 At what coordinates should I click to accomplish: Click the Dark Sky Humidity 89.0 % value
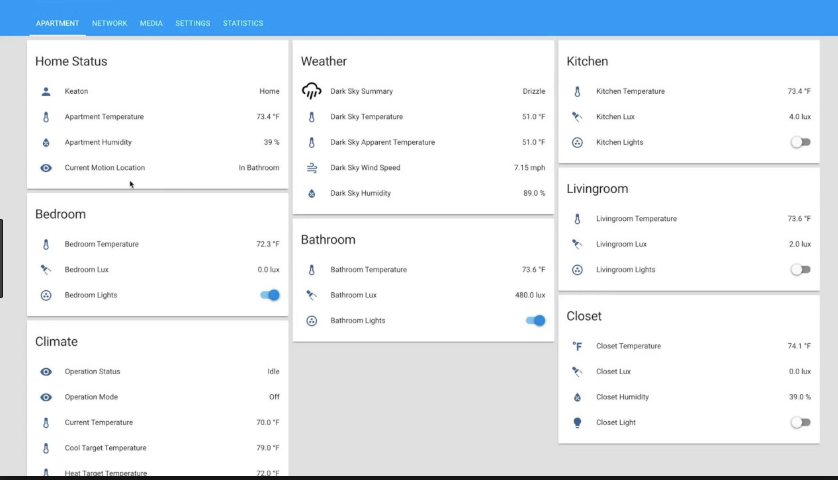tap(534, 193)
